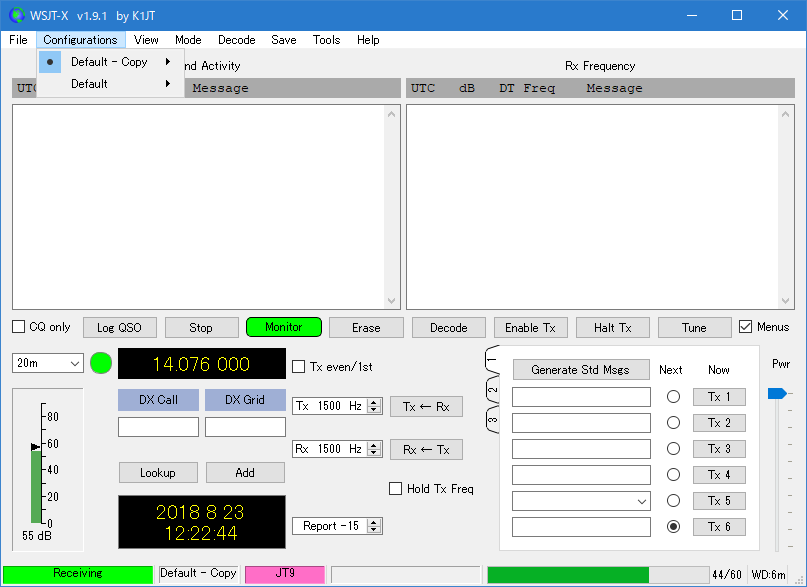Expand the Default configuration submenu

pos(111,84)
